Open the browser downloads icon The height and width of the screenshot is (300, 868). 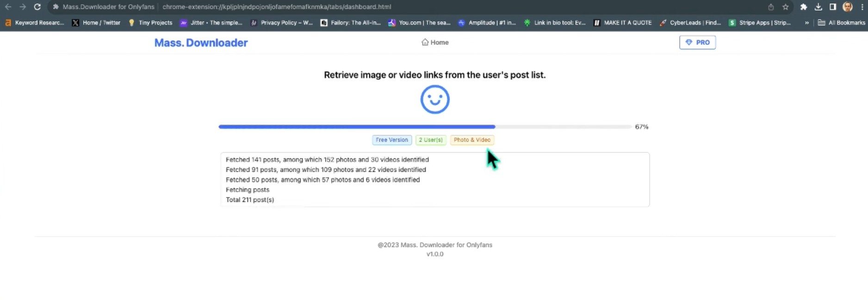point(818,7)
